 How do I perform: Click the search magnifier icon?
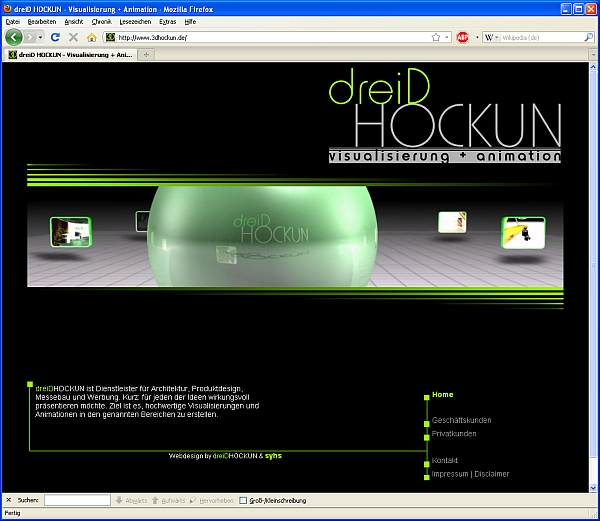coord(589,37)
